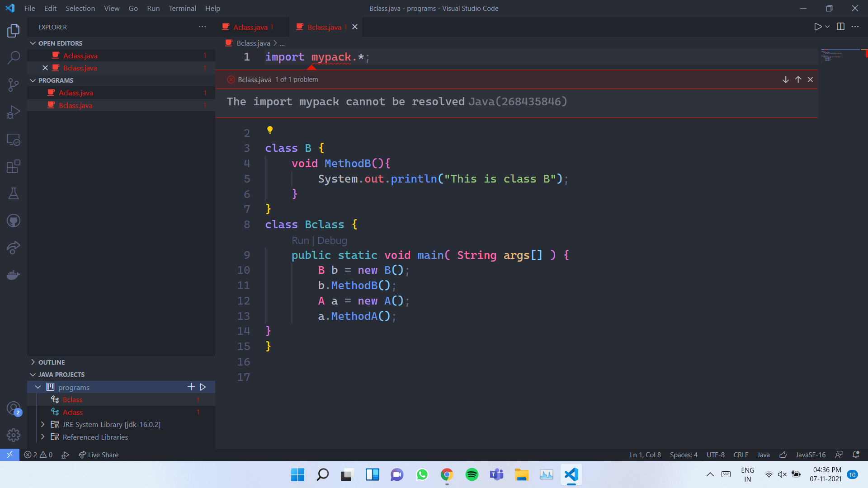
Task: Expand JRE System Library node
Action: pos(42,424)
